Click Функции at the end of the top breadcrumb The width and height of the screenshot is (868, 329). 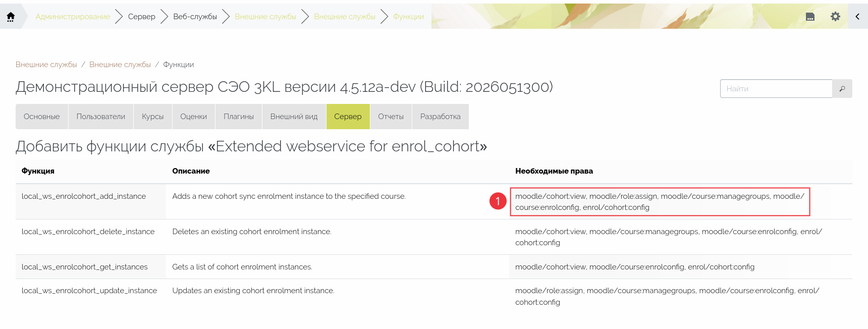pyautogui.click(x=408, y=17)
